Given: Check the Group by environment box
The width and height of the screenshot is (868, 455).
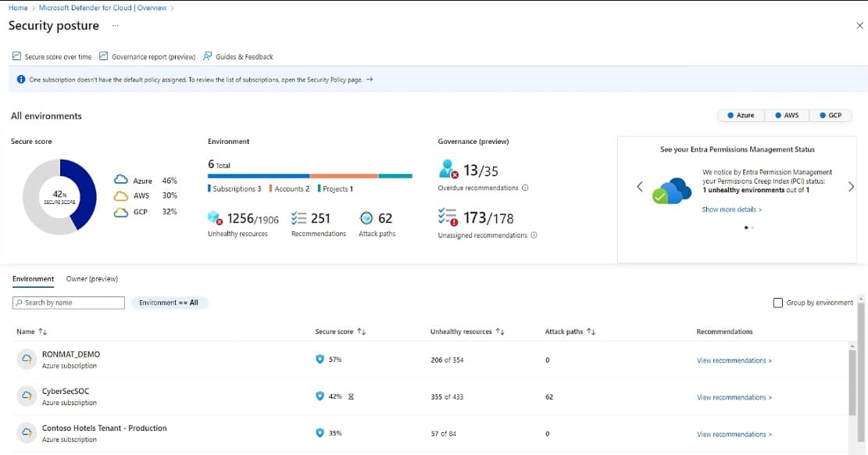Looking at the screenshot, I should 778,303.
